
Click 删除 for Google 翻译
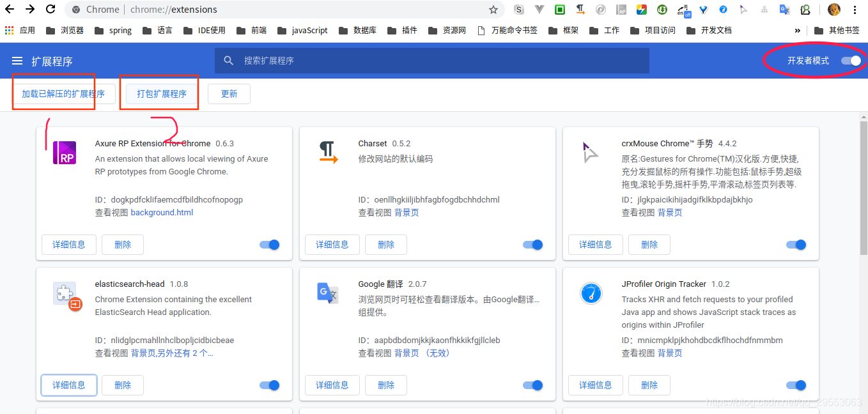(386, 385)
